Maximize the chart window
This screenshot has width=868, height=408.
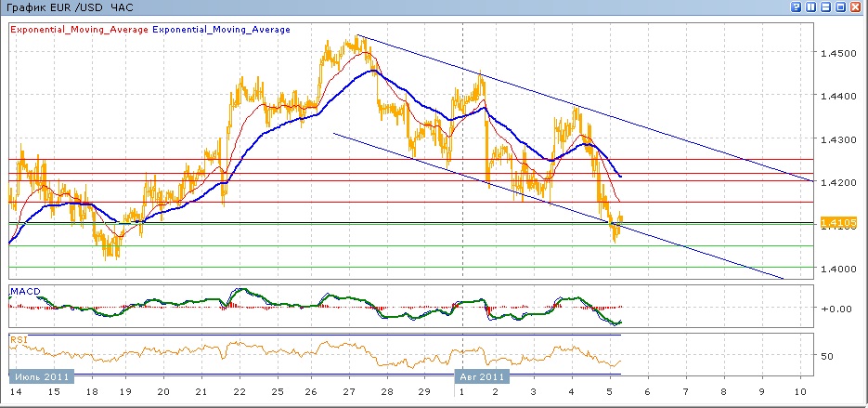(841, 7)
